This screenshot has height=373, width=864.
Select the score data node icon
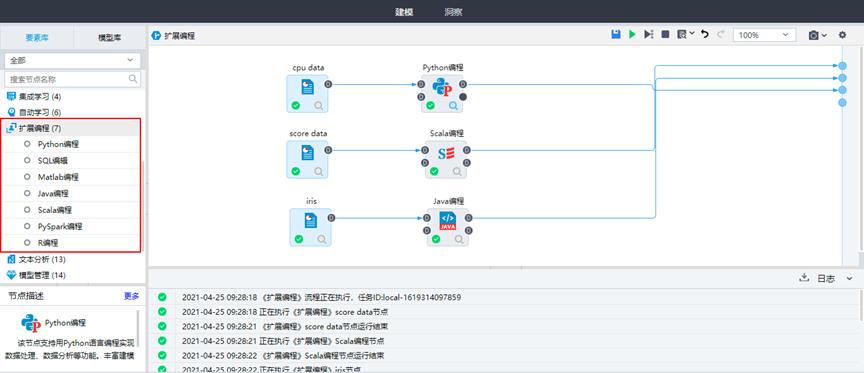(x=307, y=153)
